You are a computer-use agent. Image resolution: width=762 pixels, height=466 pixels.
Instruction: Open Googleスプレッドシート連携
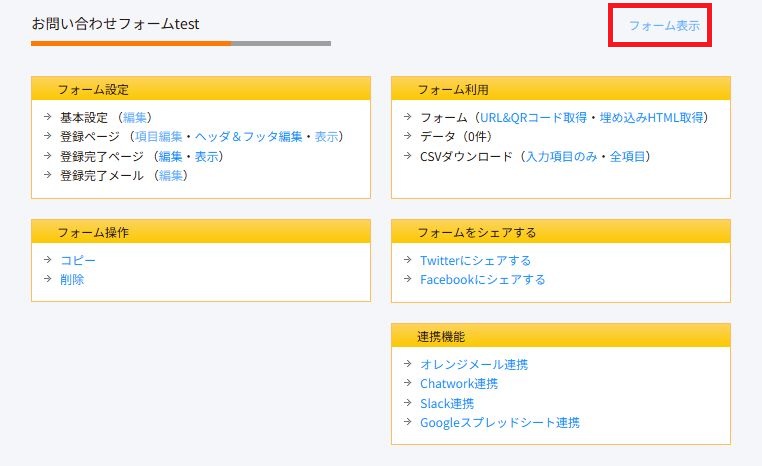[500, 423]
